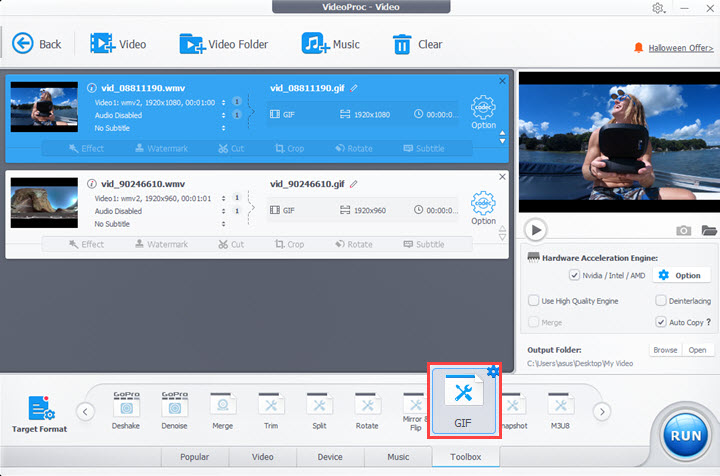Select the Mirror & Flip tool

(x=414, y=411)
